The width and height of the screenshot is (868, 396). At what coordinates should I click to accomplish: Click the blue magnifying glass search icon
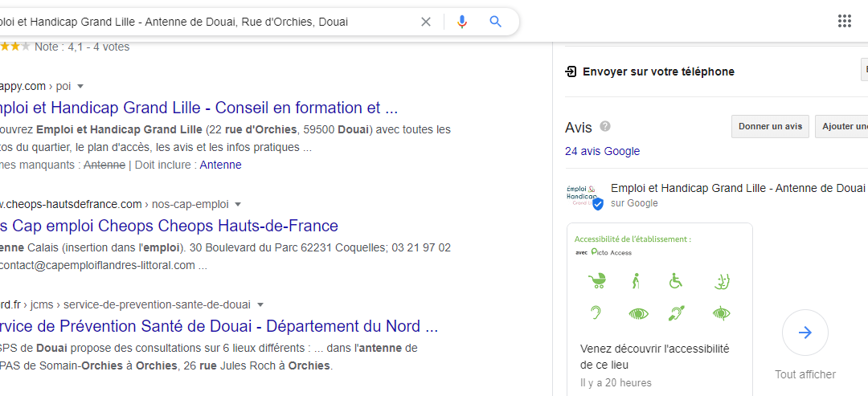495,22
